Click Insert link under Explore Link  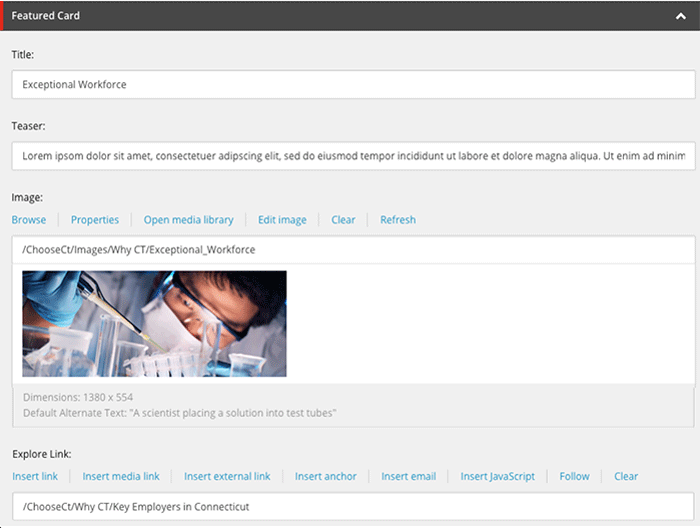tap(35, 477)
